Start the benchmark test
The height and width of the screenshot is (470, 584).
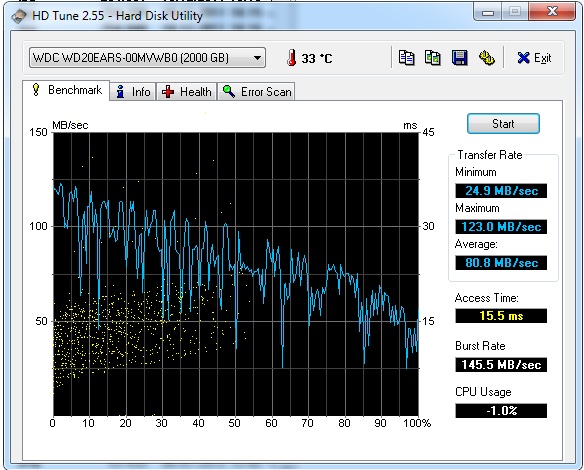pyautogui.click(x=503, y=124)
